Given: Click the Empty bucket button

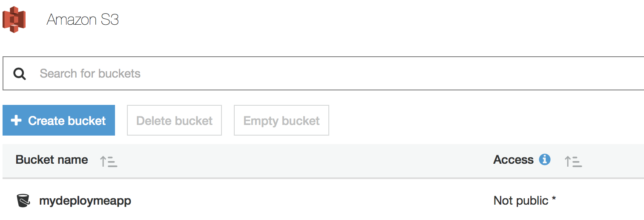Looking at the screenshot, I should pyautogui.click(x=282, y=120).
